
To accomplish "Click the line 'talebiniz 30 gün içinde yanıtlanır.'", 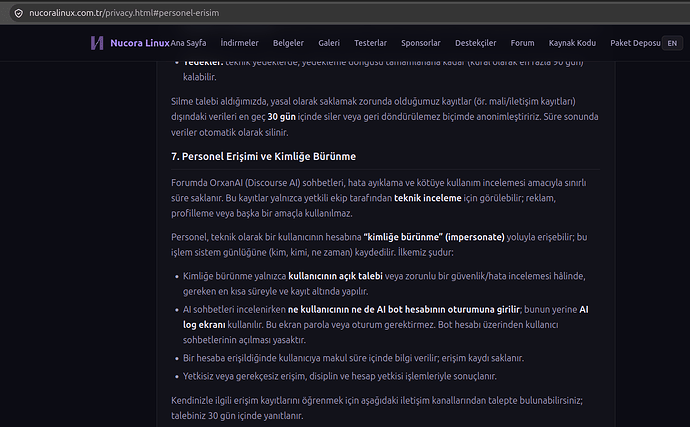I will pos(237,416).
